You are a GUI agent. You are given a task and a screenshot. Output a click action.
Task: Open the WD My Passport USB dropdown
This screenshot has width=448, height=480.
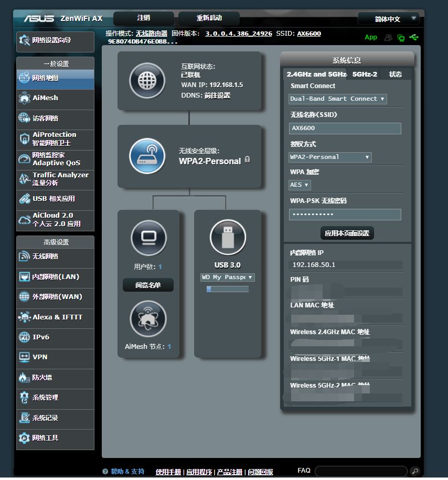point(228,278)
